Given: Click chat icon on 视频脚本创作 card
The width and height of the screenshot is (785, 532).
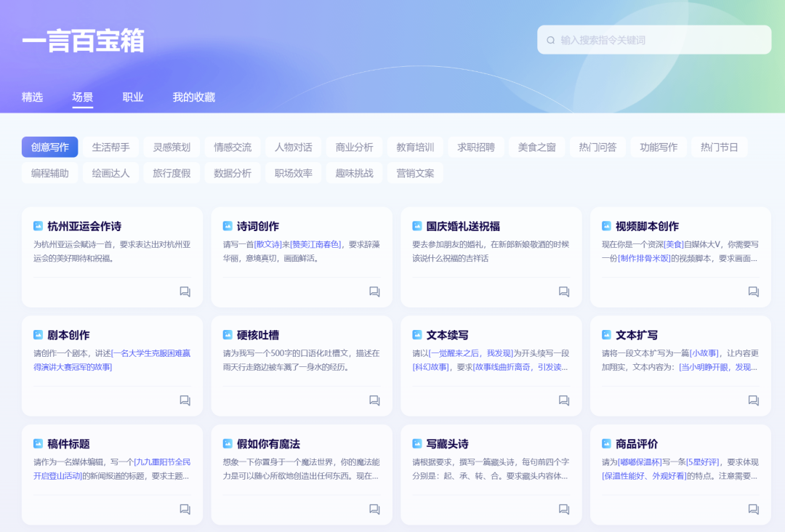Looking at the screenshot, I should 754,291.
